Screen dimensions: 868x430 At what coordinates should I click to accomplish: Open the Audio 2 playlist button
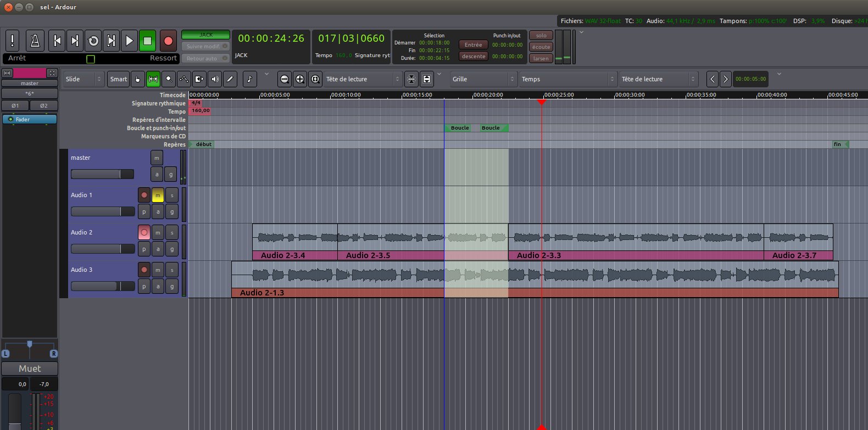click(144, 249)
